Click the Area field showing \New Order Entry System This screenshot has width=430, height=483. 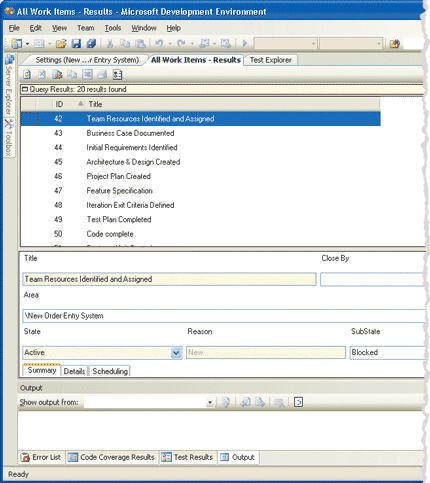[224, 316]
